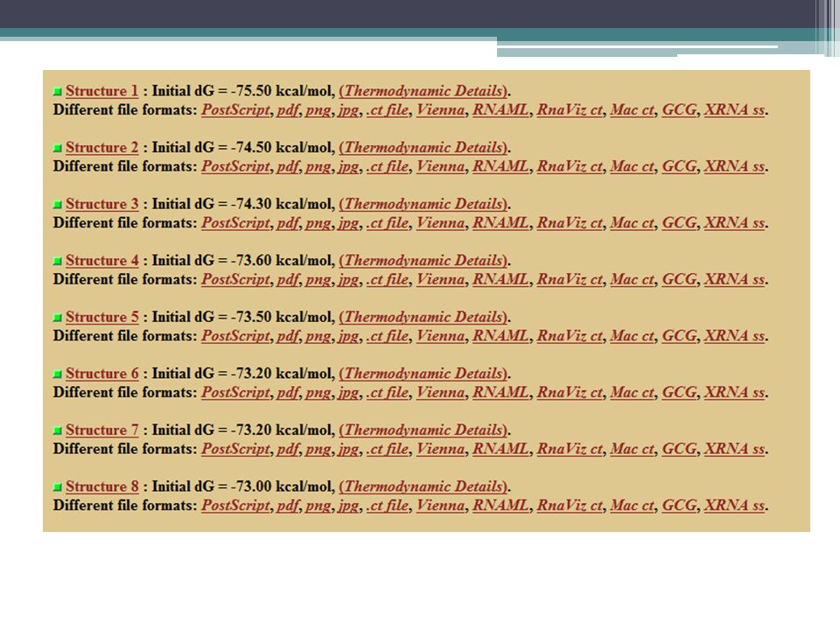Open the Structure 8 link
Image resolution: width=840 pixels, height=630 pixels.
pyautogui.click(x=101, y=486)
